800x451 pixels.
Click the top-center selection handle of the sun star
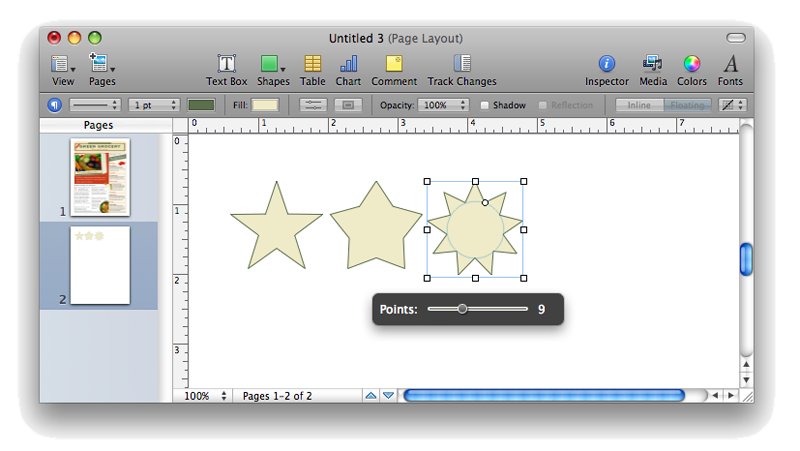pyautogui.click(x=476, y=182)
